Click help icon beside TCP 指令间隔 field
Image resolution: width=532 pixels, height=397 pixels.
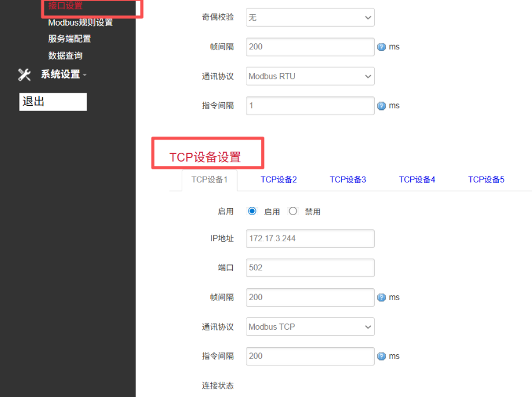[x=381, y=355]
